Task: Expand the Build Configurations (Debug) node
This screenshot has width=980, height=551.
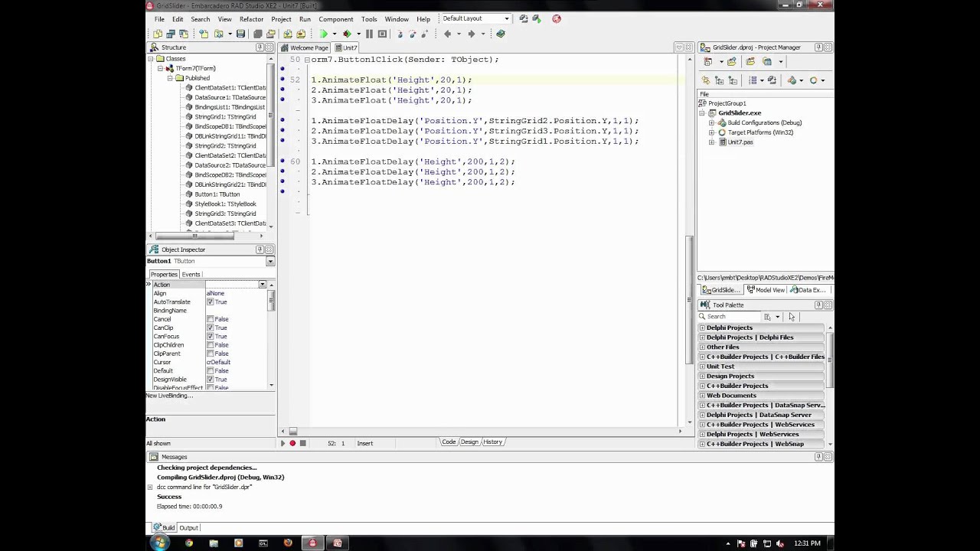Action: [711, 122]
